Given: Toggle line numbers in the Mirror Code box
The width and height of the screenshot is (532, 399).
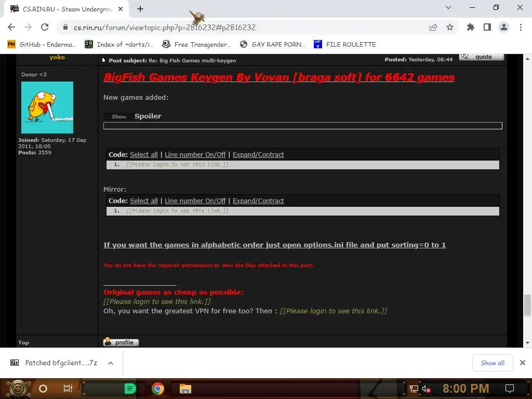Looking at the screenshot, I should [x=195, y=201].
